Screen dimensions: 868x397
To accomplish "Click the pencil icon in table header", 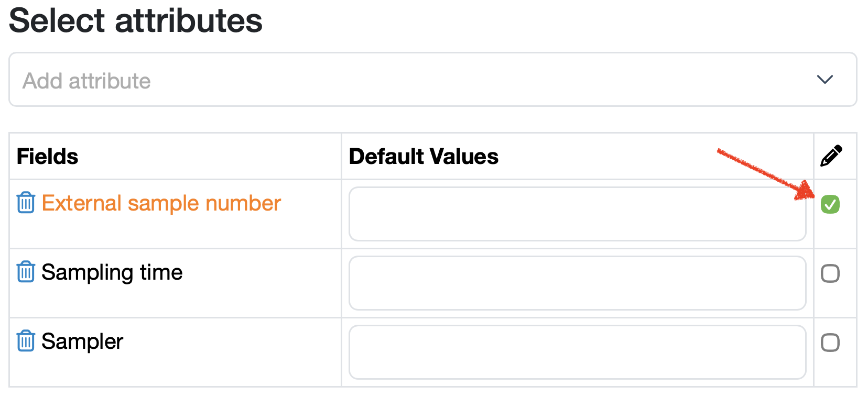I will [831, 156].
